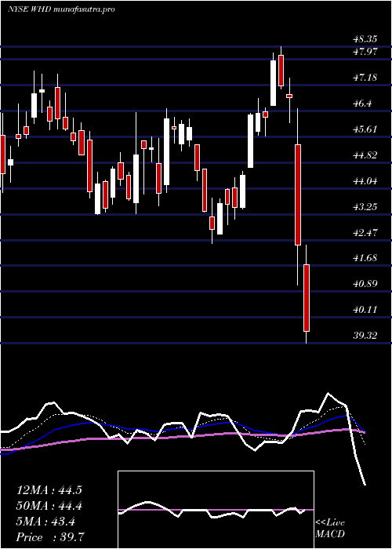Select the 44.04 price level label
392x549 pixels.
pyautogui.click(x=365, y=181)
